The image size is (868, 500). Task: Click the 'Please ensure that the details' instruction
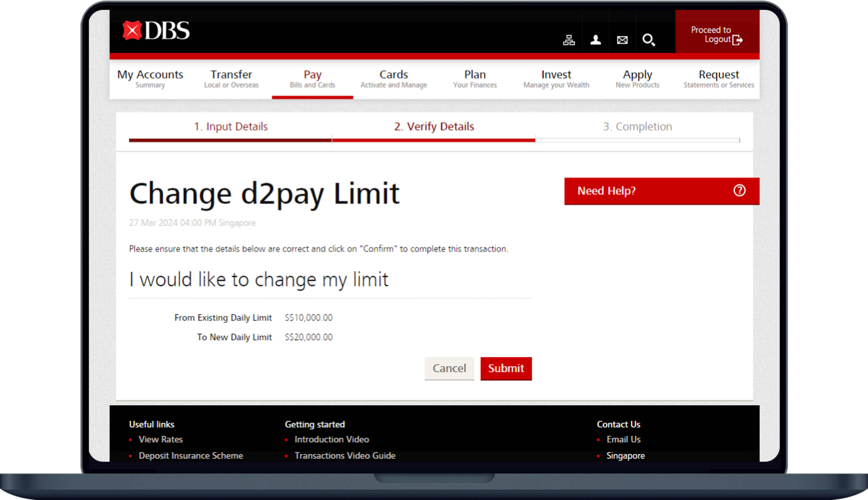click(319, 249)
